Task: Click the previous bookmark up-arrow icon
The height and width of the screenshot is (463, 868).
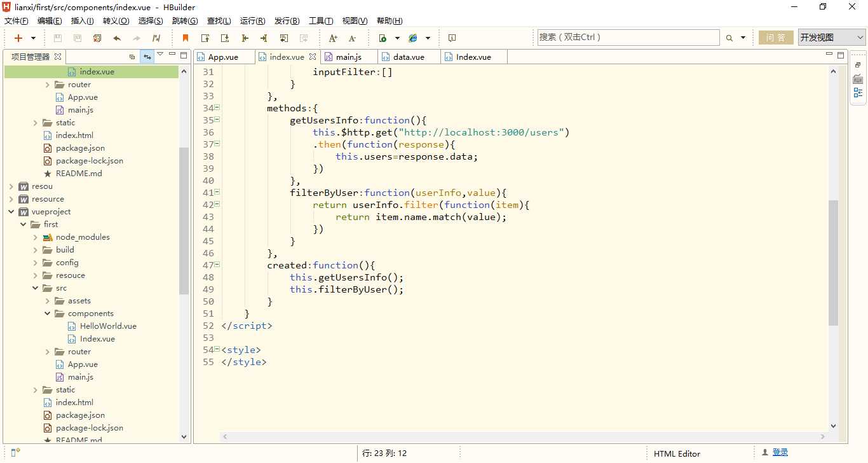Action: coord(205,38)
